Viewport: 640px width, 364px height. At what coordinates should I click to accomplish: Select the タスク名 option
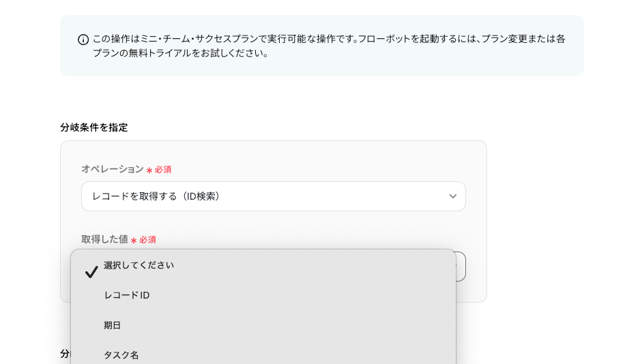(x=121, y=354)
